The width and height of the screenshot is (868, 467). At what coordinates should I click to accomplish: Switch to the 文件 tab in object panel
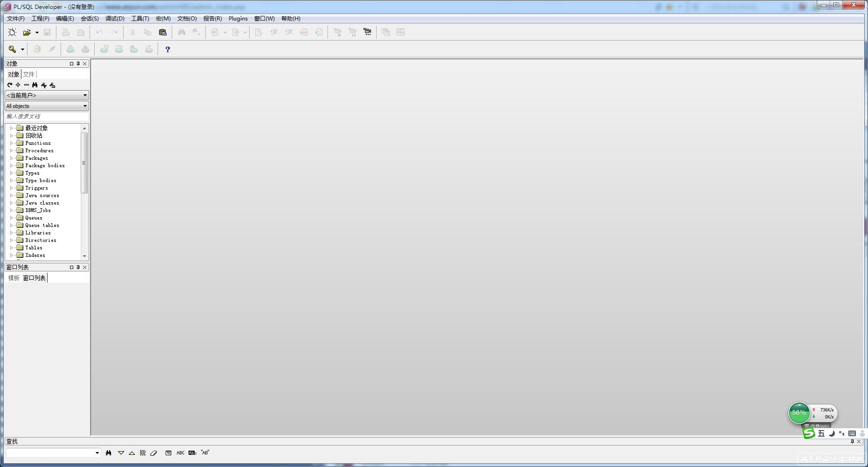[29, 74]
